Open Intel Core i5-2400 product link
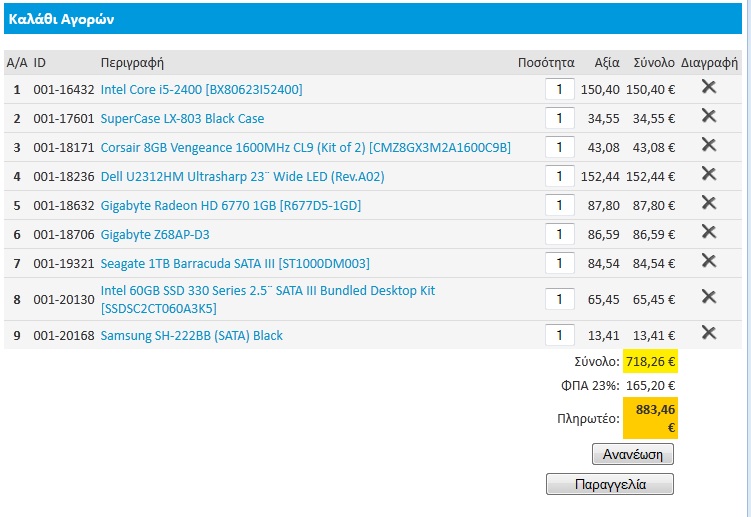751x517 pixels. pyautogui.click(x=201, y=90)
